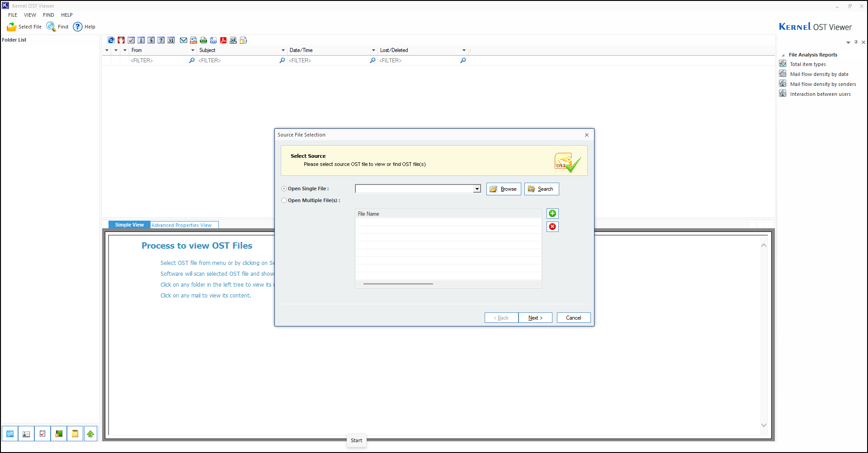This screenshot has width=868, height=453.
Task: Click the Select File toolbar button
Action: click(24, 27)
